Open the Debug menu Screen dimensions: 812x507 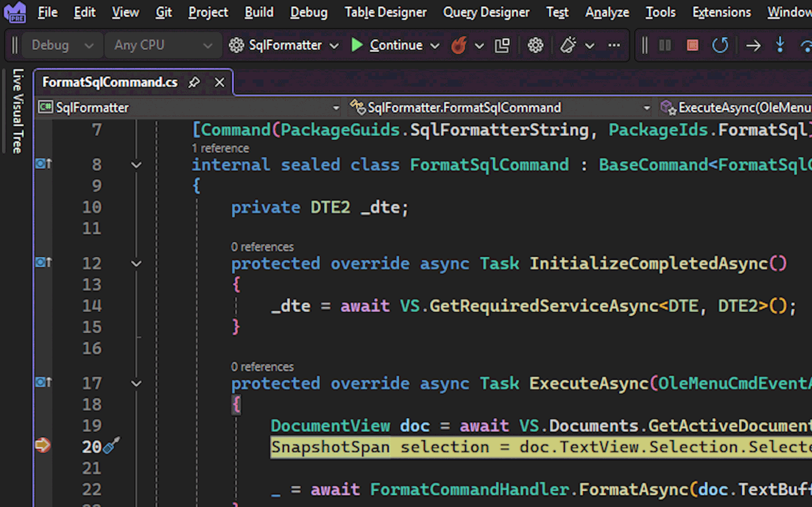pyautogui.click(x=309, y=12)
